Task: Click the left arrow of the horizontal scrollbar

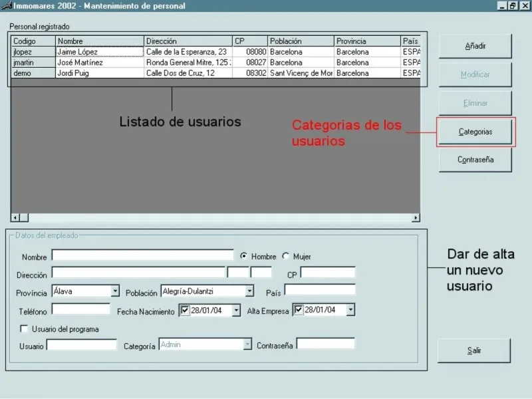Action: [15, 217]
